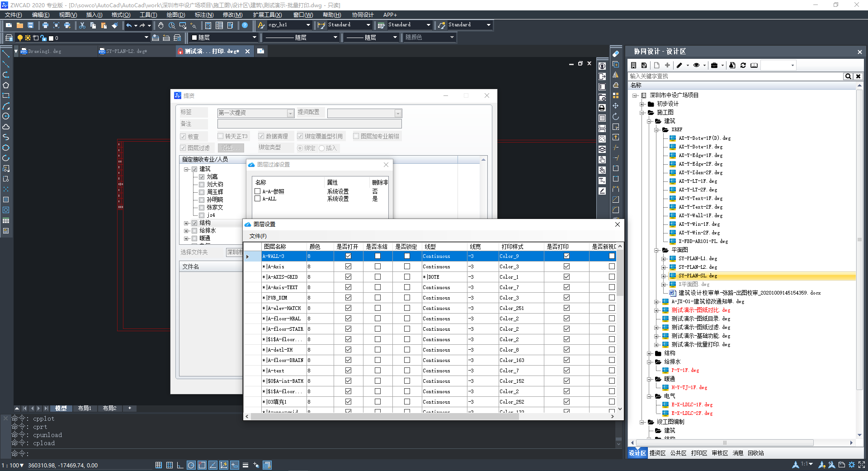Switch to the 提资区 tab
Viewport: 868px width, 471px height.
coord(657,453)
